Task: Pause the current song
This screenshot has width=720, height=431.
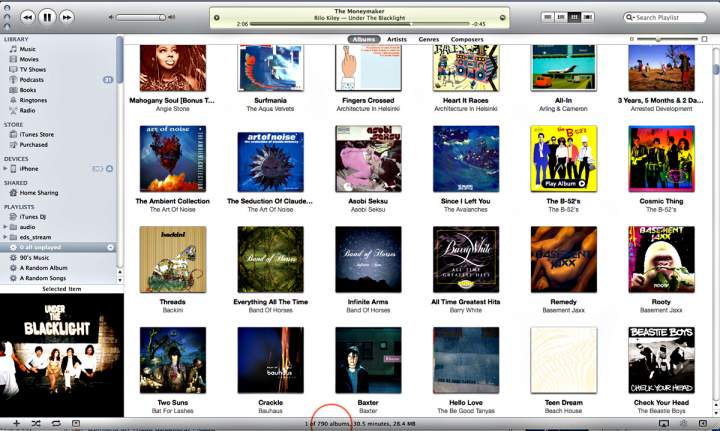Action: [47, 17]
